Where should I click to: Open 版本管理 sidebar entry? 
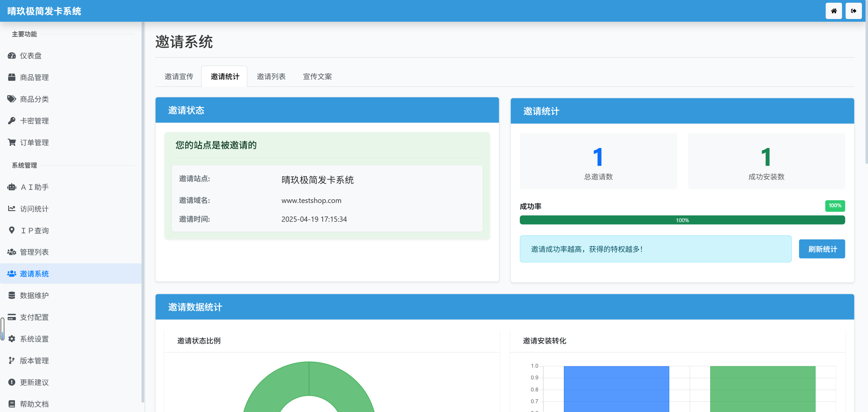71,360
